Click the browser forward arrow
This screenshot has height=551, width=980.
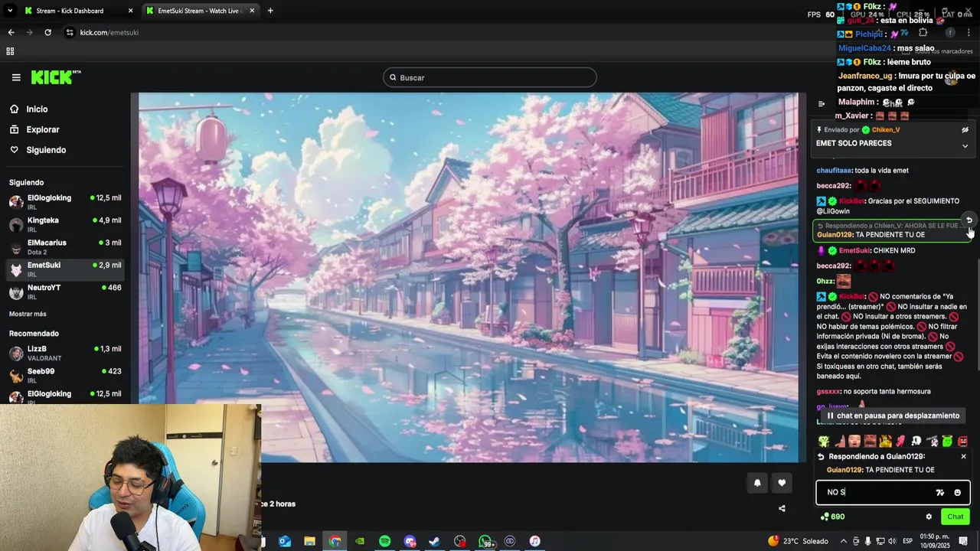(29, 32)
